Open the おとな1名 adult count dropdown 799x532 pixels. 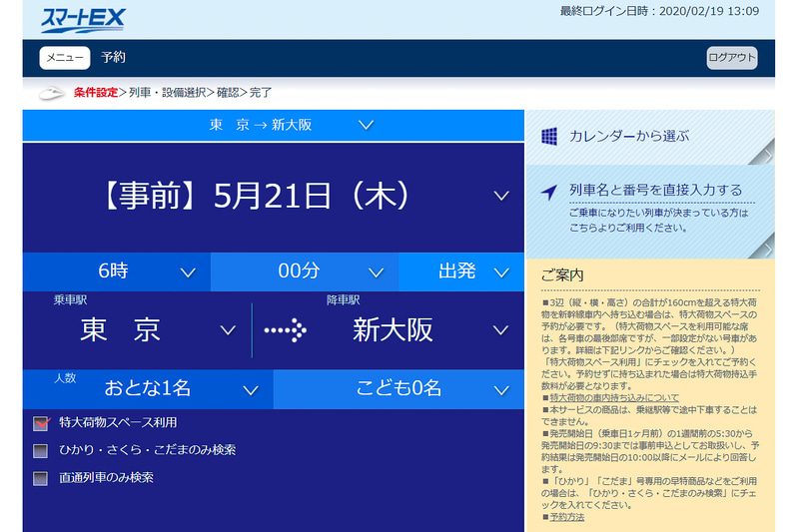pyautogui.click(x=148, y=389)
